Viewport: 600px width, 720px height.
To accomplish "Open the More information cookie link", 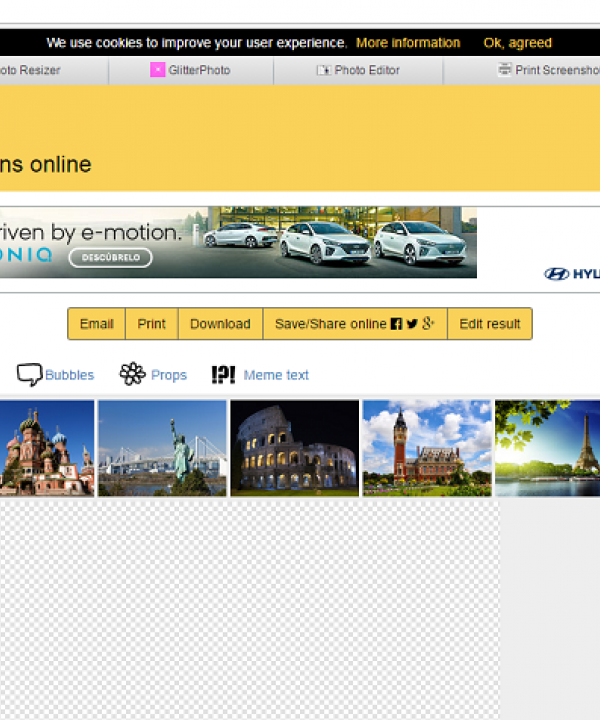I will click(408, 43).
